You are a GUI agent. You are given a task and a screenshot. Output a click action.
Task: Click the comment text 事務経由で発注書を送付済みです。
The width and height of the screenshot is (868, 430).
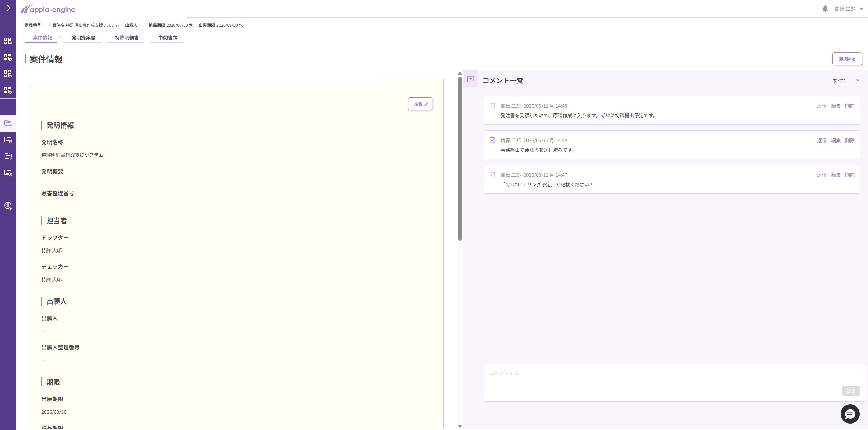(x=538, y=150)
